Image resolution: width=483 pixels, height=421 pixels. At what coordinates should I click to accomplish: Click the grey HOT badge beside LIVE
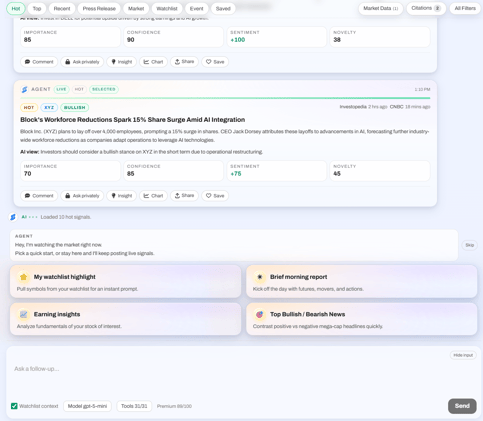pos(79,89)
